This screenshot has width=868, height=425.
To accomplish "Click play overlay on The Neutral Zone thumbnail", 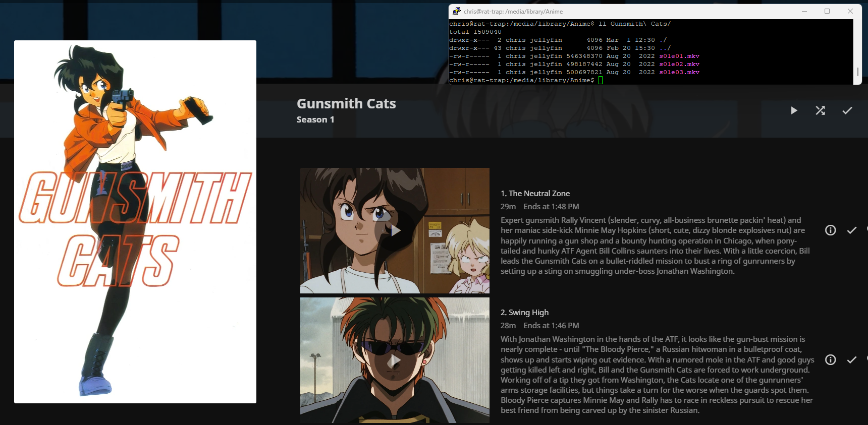I will 395,230.
